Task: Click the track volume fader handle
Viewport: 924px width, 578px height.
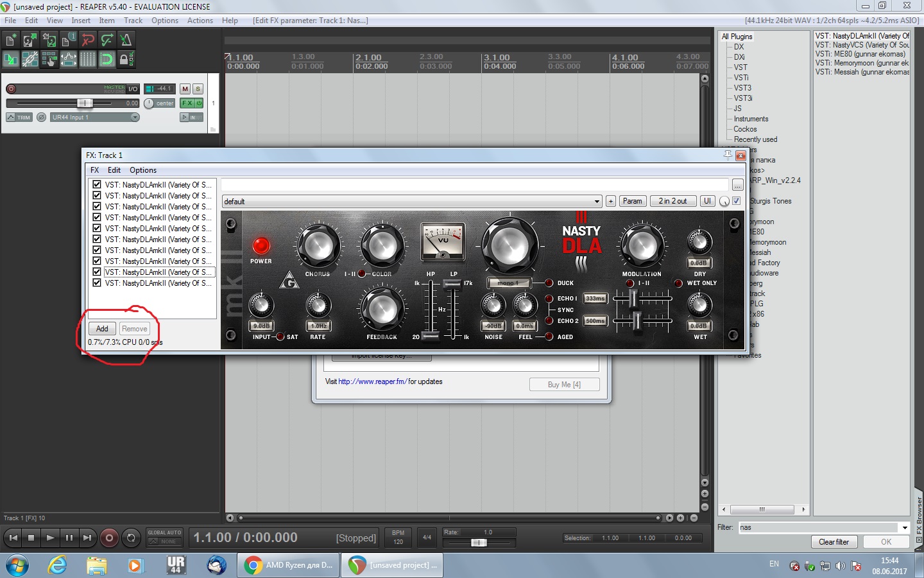Action: tap(85, 103)
